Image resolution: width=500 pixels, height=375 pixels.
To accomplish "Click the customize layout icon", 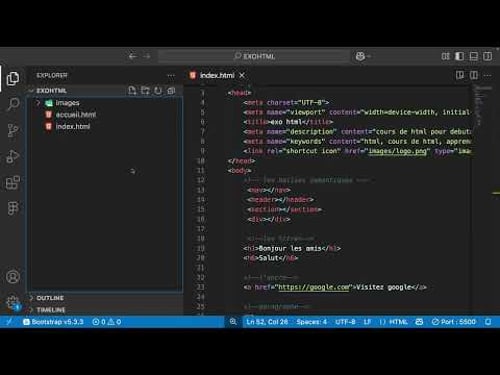I will [x=445, y=56].
